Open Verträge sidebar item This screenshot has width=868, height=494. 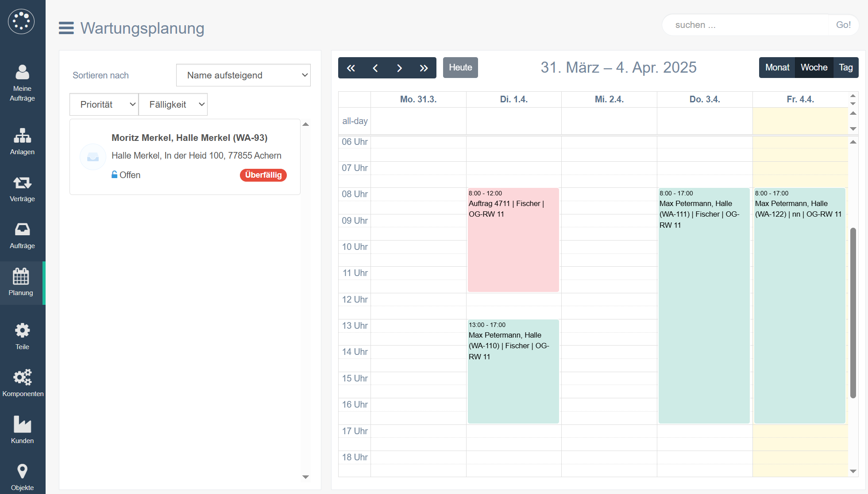click(x=22, y=188)
